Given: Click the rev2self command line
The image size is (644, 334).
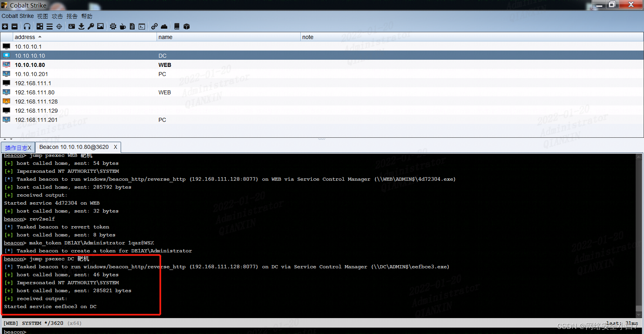Looking at the screenshot, I should 29,219.
